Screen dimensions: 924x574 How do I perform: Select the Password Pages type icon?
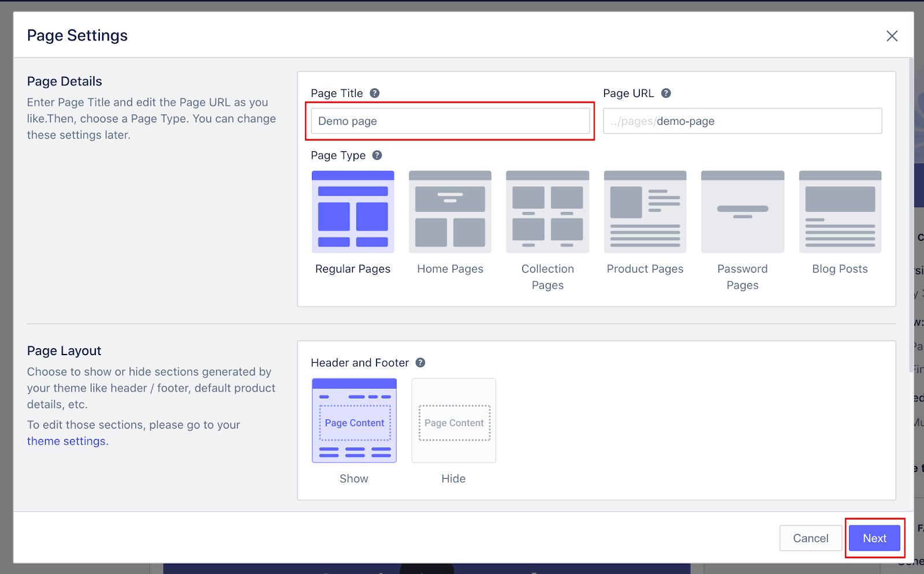coord(742,211)
